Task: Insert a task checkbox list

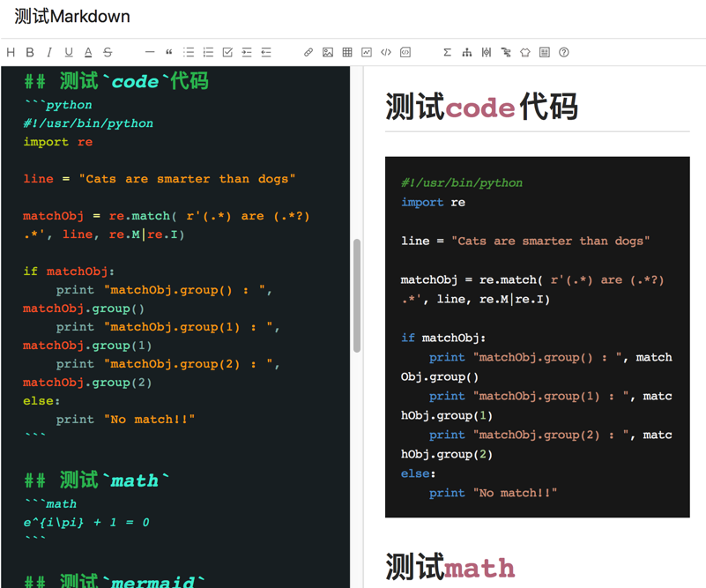Action: click(227, 52)
